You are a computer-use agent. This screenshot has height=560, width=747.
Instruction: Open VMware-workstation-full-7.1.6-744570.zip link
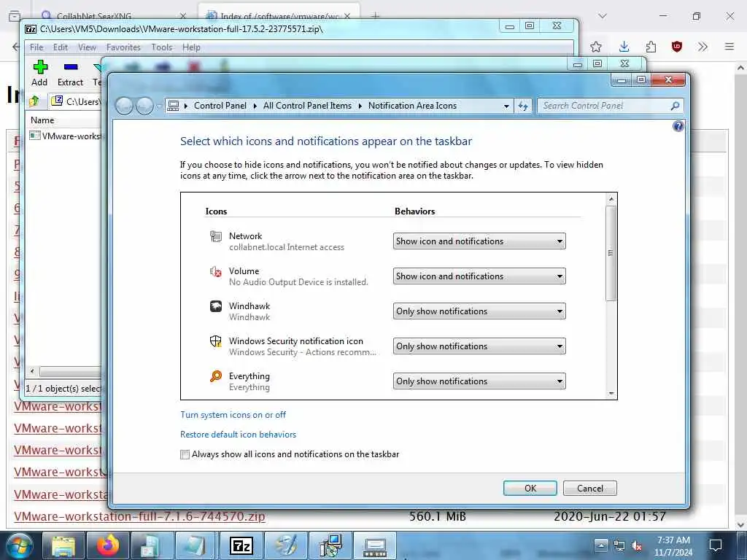139,516
